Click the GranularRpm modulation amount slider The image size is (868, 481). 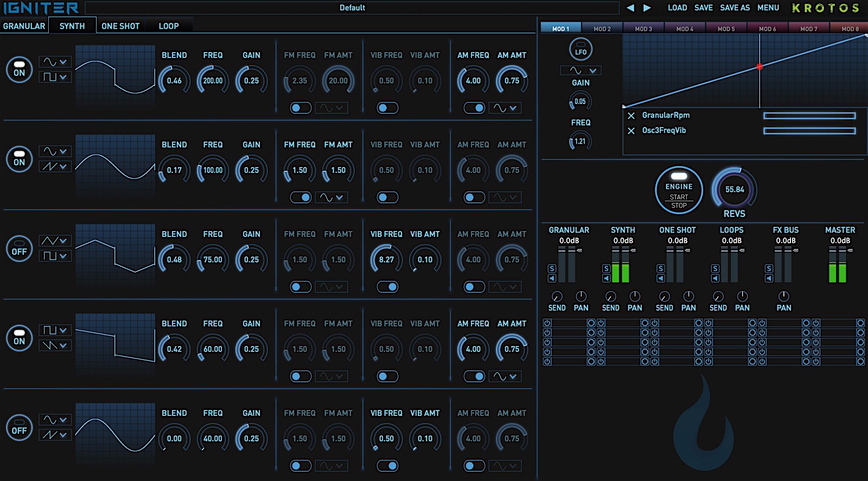(x=809, y=116)
